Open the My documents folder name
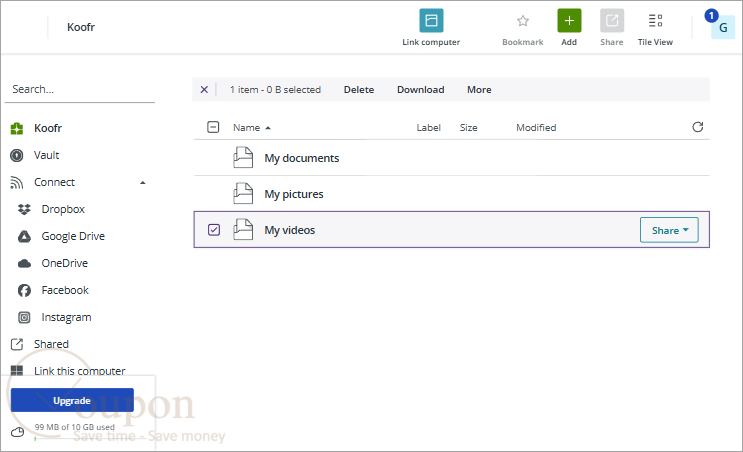 pos(302,158)
